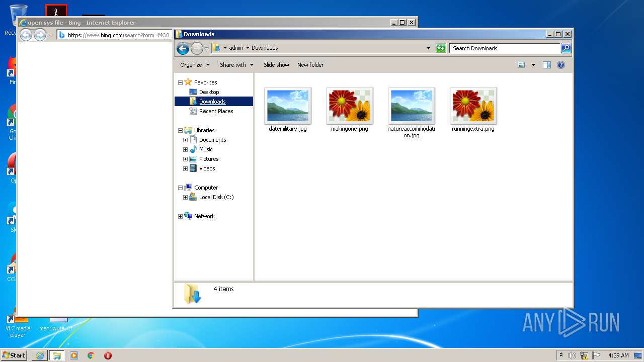The image size is (644, 362).
Task: Collapse Computer node
Action: coord(180,188)
